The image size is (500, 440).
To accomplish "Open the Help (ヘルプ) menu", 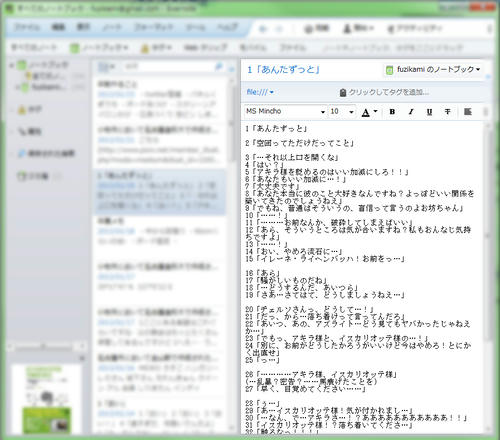I will pyautogui.click(x=227, y=27).
